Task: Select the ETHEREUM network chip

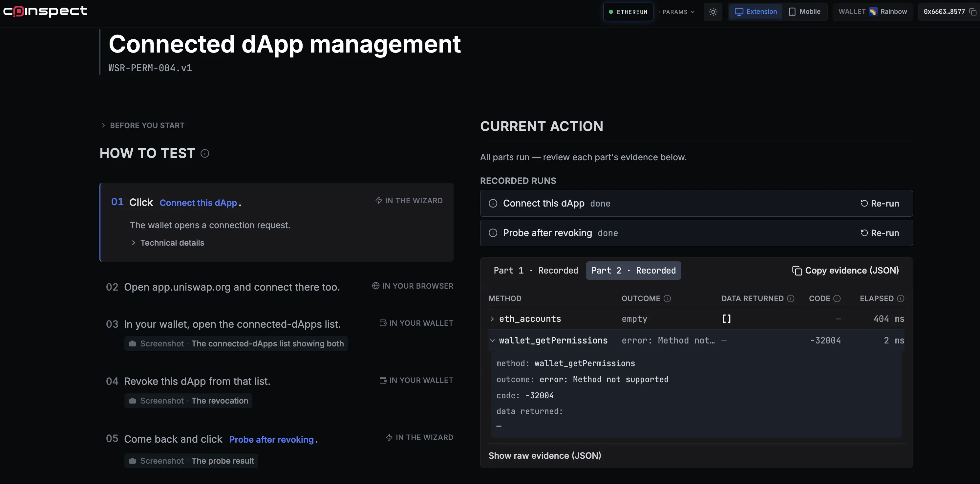Action: pyautogui.click(x=628, y=12)
